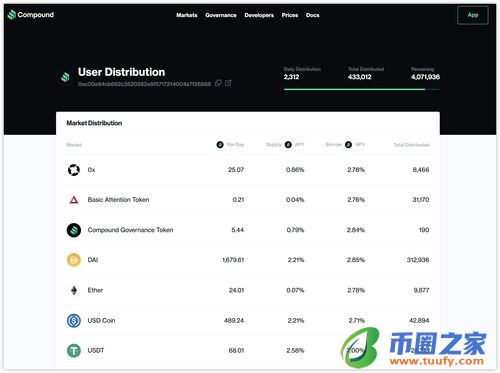
Task: Click the distribution progress bar
Action: pyautogui.click(x=362, y=89)
